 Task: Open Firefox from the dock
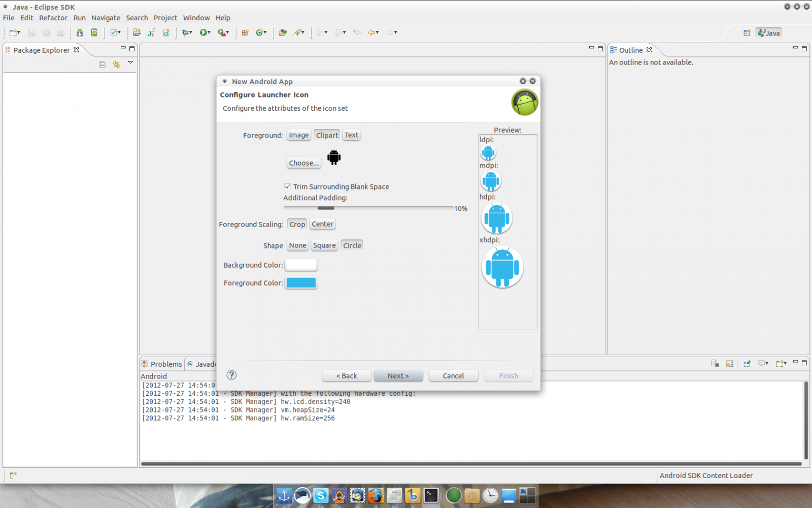376,495
